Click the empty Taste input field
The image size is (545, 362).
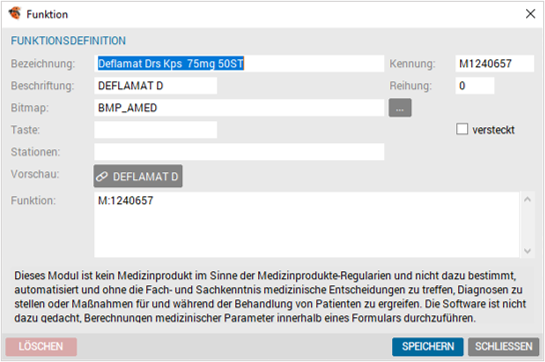(x=155, y=130)
